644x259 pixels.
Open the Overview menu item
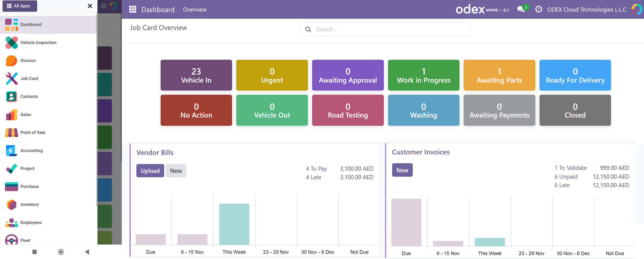click(x=195, y=10)
